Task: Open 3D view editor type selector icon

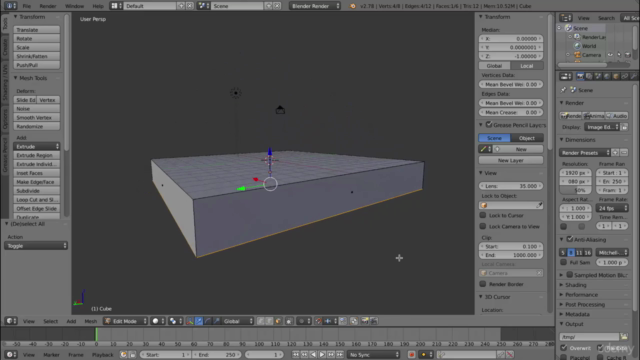Action: coord(11,321)
